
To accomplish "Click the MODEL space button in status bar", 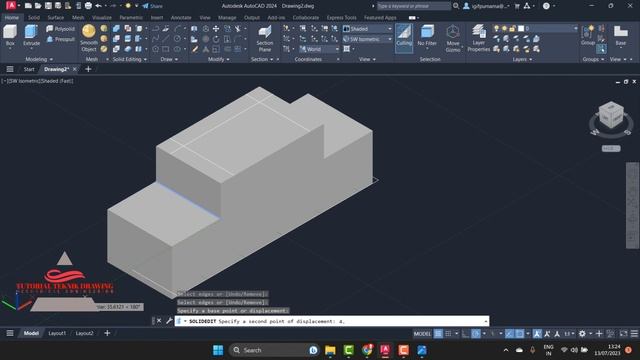I will (422, 333).
